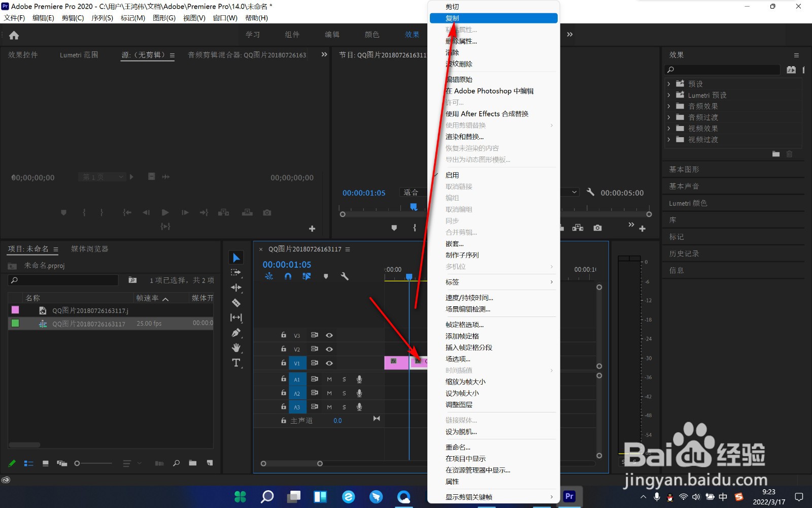Screen dimensions: 812x508
Task: Switch to 媒体浏览器 tab
Action: tap(90, 249)
